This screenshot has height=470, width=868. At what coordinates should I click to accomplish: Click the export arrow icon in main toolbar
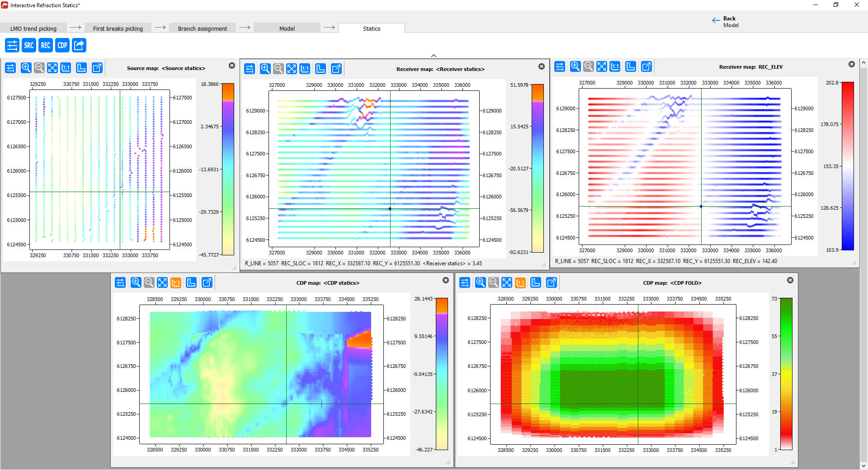coord(79,45)
